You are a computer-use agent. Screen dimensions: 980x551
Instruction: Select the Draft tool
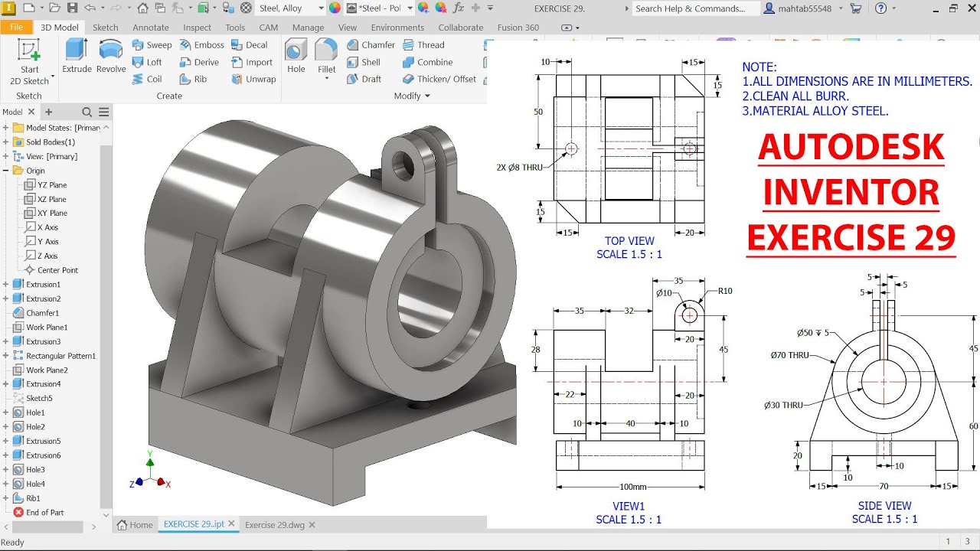click(x=364, y=79)
